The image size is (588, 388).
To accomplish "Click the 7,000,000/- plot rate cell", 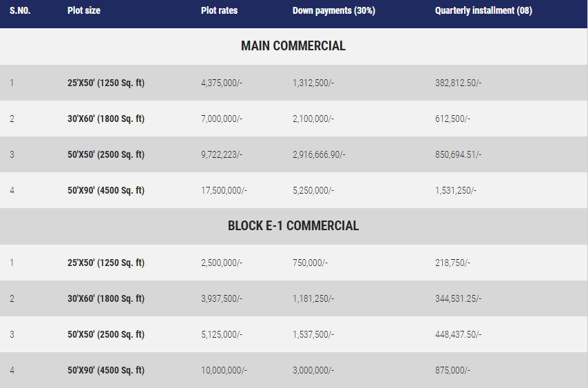I will [222, 119].
